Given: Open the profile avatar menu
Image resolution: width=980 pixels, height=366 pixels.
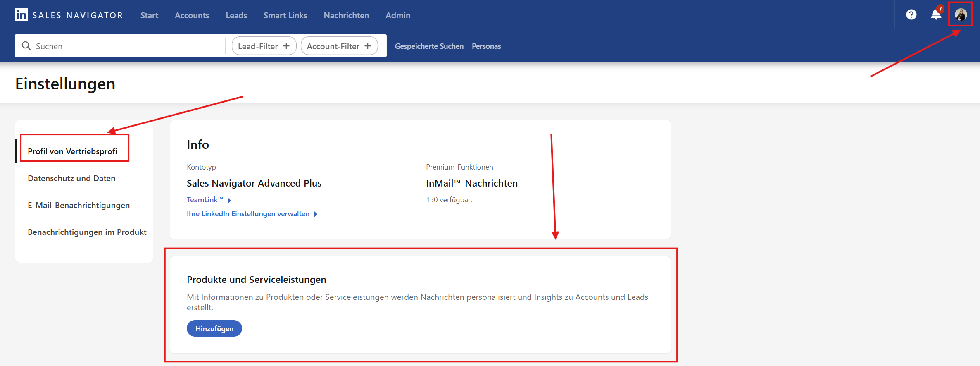Looking at the screenshot, I should (x=961, y=14).
